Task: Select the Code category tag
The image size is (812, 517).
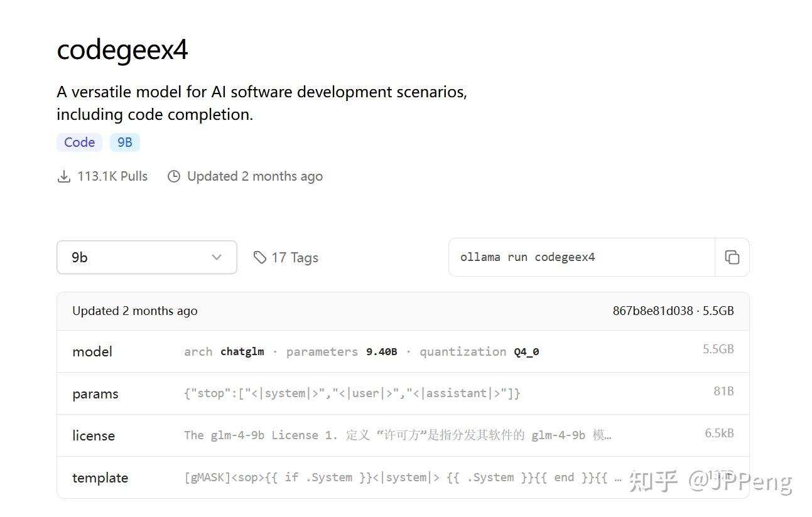Action: point(79,142)
